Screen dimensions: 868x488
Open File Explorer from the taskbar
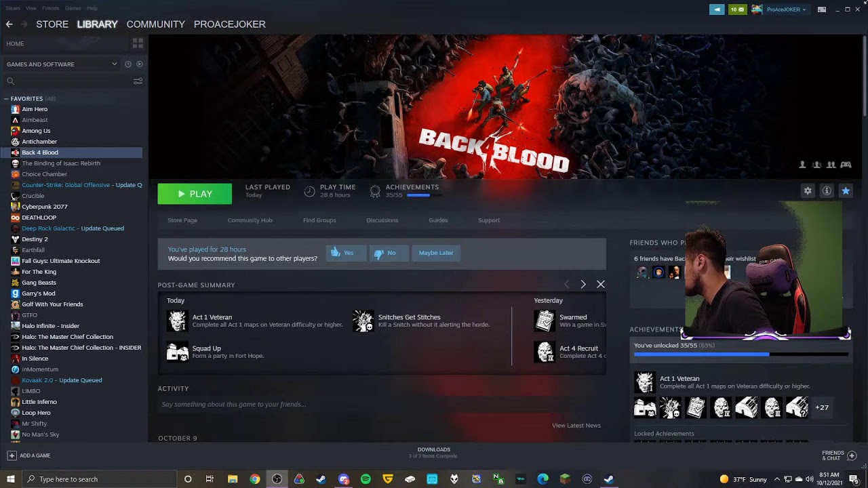tap(233, 479)
